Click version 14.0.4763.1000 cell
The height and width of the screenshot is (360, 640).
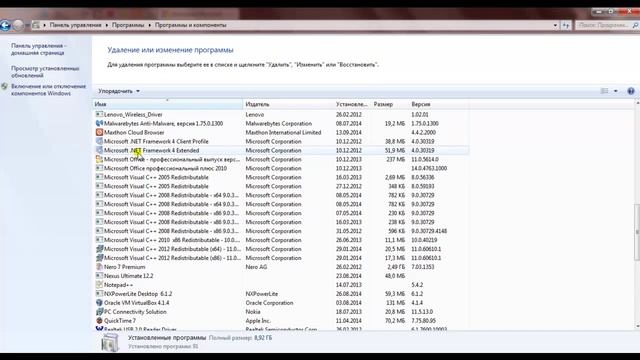429,168
